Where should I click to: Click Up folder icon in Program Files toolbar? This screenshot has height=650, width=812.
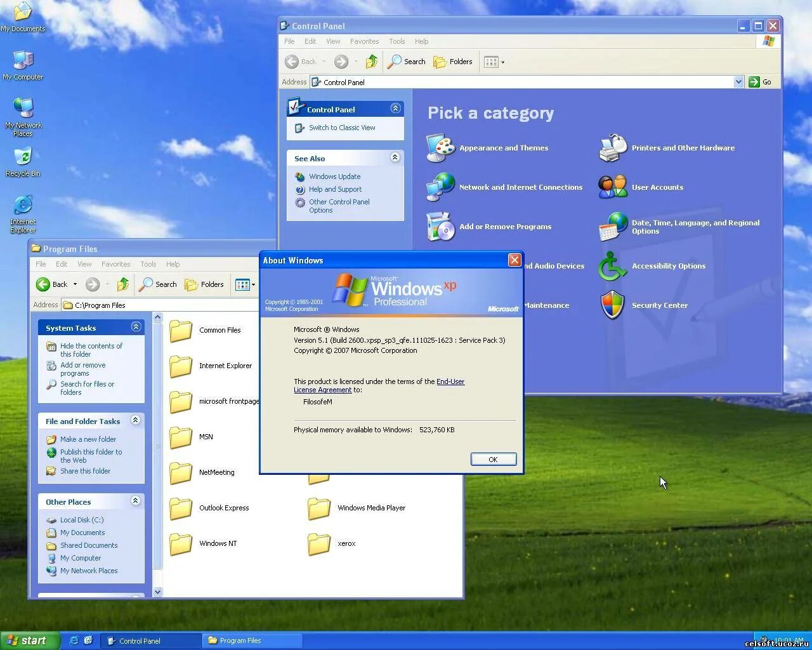(x=123, y=284)
